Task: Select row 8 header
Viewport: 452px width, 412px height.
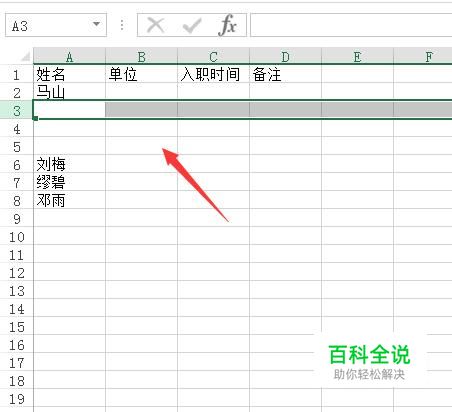Action: 17,201
